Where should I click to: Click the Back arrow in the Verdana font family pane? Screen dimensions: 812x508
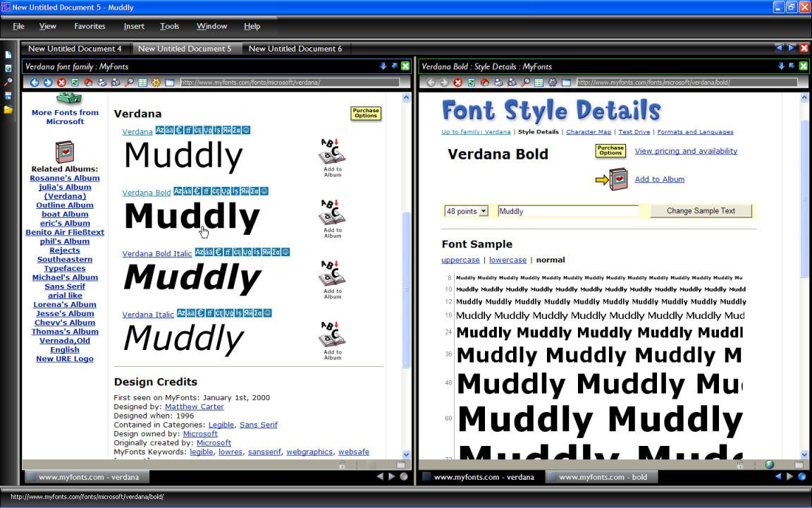pyautogui.click(x=34, y=83)
